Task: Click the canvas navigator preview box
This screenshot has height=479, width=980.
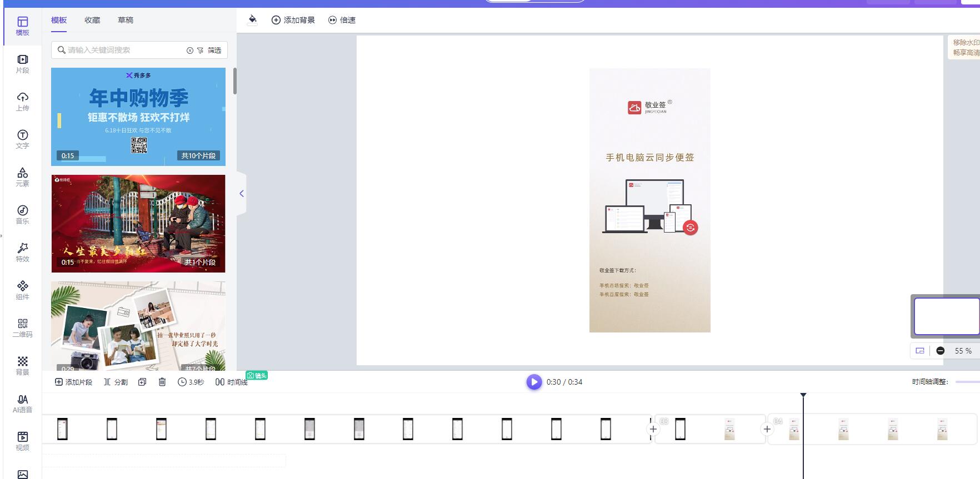Action: (x=947, y=316)
